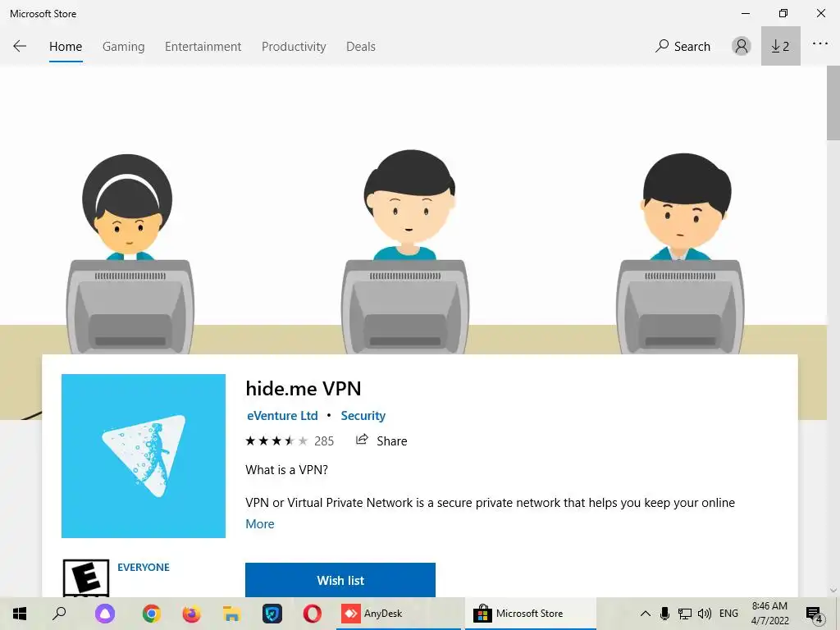Open the Home tab
The height and width of the screenshot is (630, 840).
click(66, 47)
